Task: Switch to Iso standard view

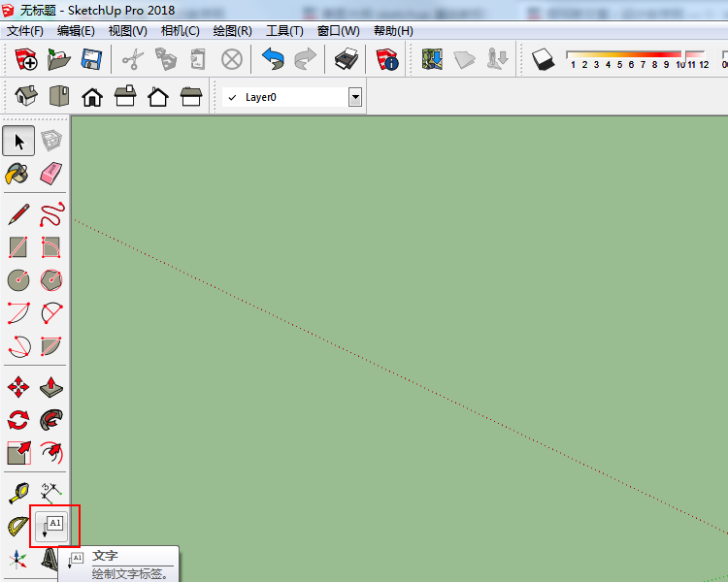Action: [26, 97]
